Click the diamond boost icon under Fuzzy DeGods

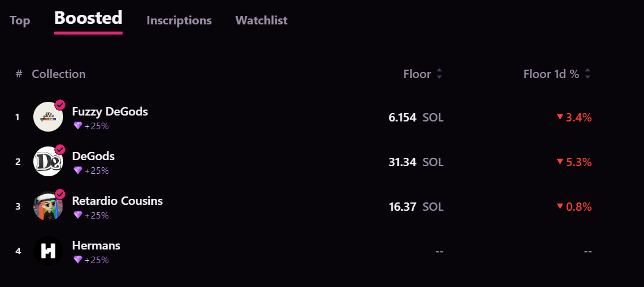pyautogui.click(x=77, y=126)
